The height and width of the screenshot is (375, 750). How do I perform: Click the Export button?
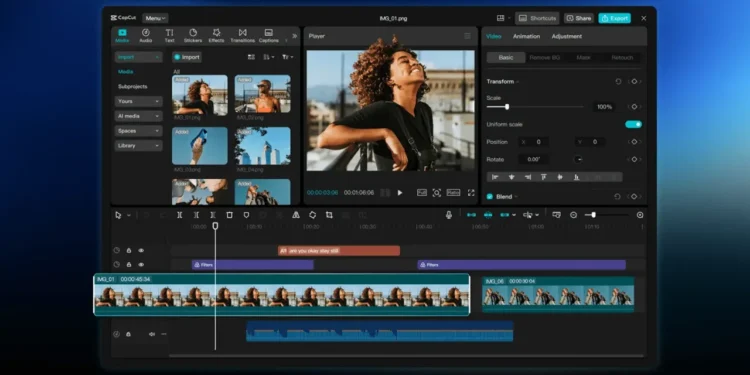pyautogui.click(x=615, y=18)
